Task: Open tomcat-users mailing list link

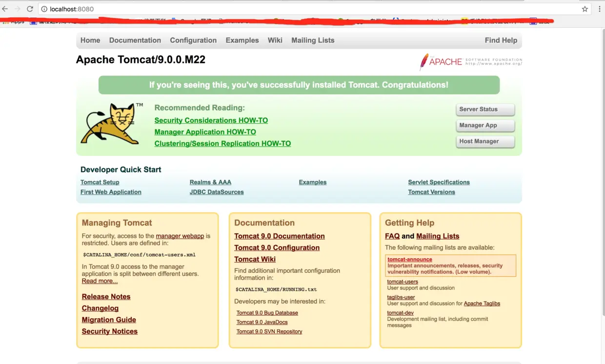Action: coord(403,282)
